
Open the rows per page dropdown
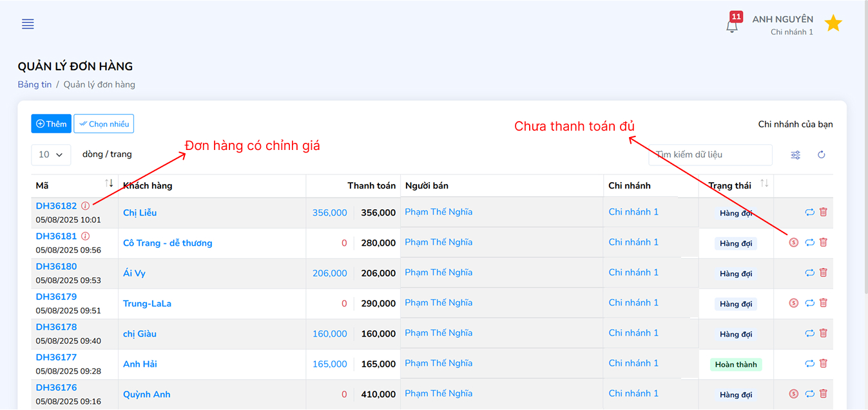(x=51, y=154)
